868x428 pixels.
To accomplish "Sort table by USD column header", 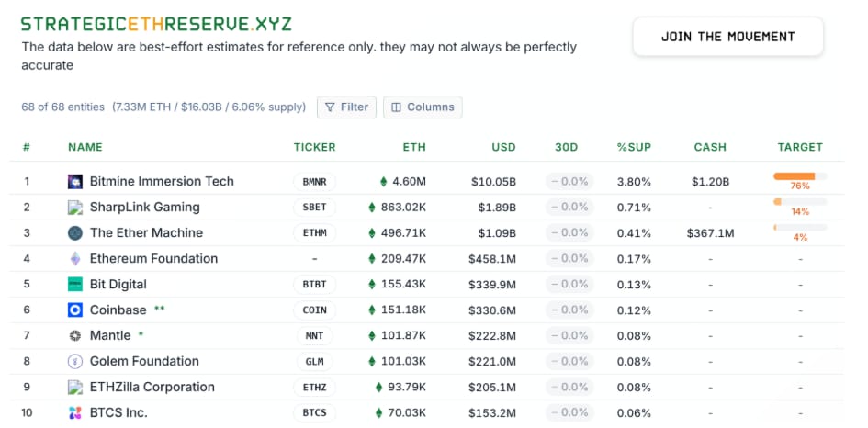I will tap(503, 147).
